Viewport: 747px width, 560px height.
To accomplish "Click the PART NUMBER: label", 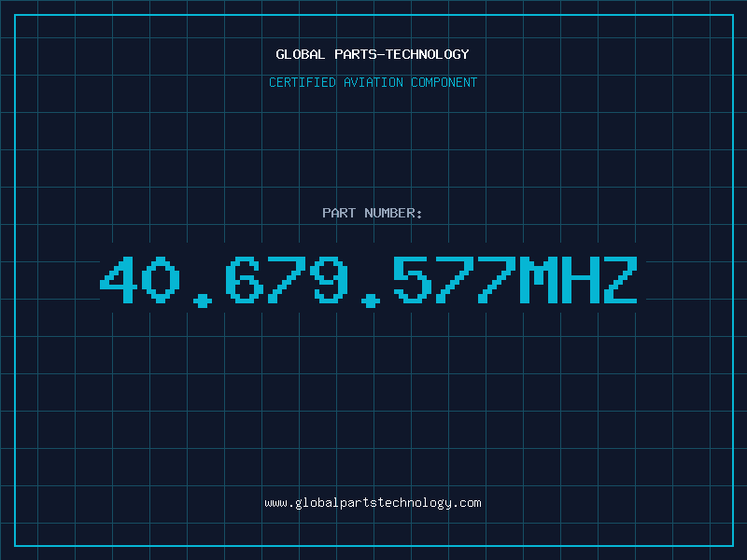I will 373,213.
